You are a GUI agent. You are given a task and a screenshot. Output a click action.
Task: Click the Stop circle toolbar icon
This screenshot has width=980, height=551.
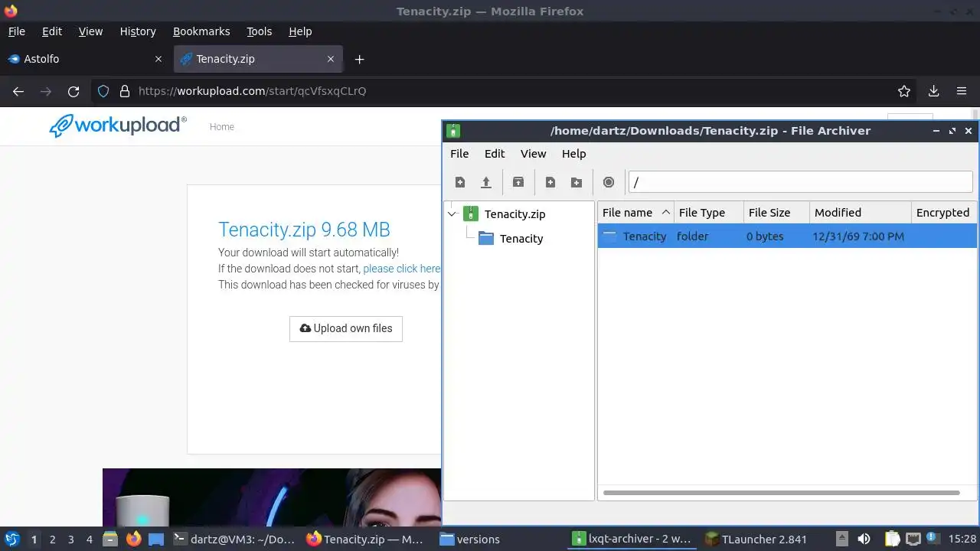(609, 182)
